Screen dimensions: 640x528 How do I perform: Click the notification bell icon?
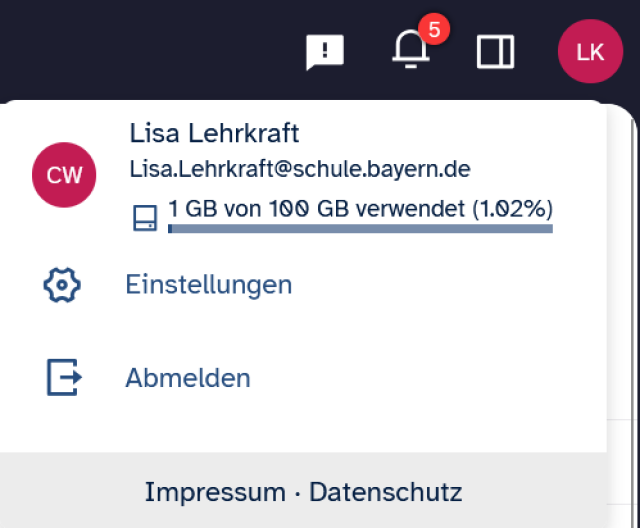tap(409, 51)
